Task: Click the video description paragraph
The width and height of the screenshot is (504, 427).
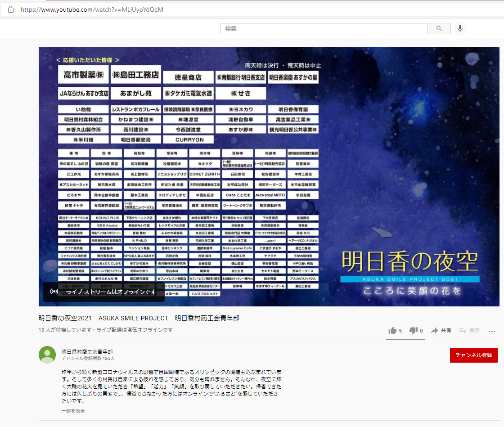Action: pyautogui.click(x=171, y=386)
